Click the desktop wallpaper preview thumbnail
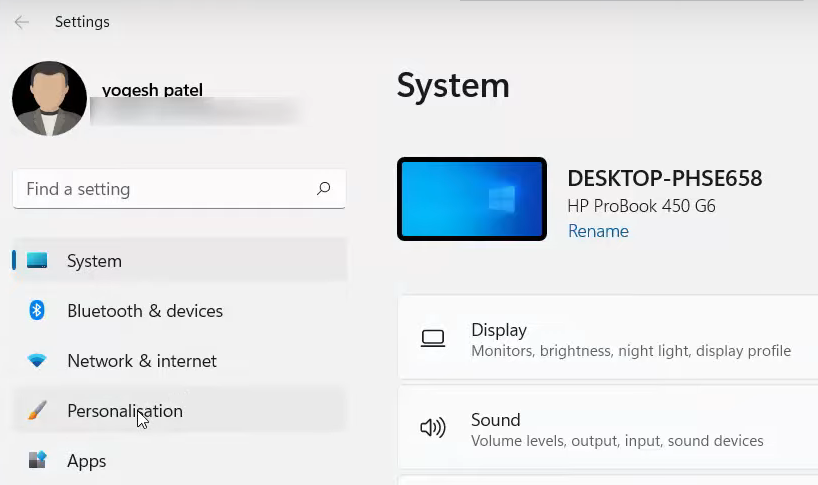Image resolution: width=818 pixels, height=485 pixels. coord(472,199)
